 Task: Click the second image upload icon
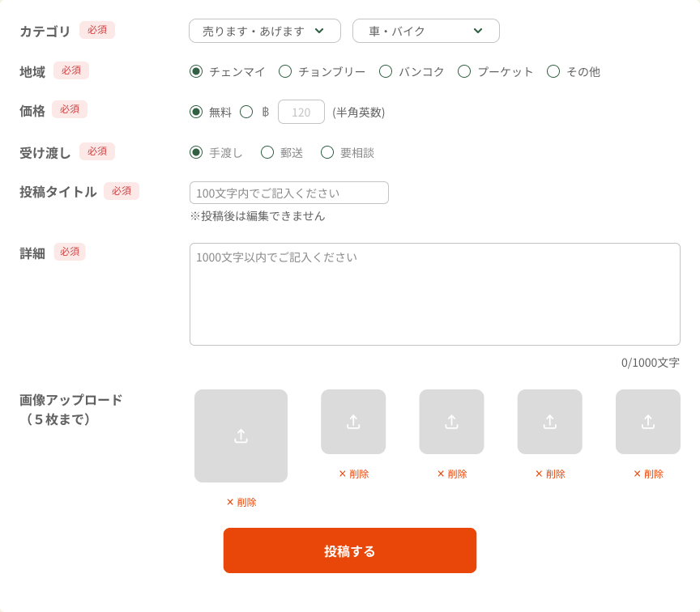tap(353, 421)
